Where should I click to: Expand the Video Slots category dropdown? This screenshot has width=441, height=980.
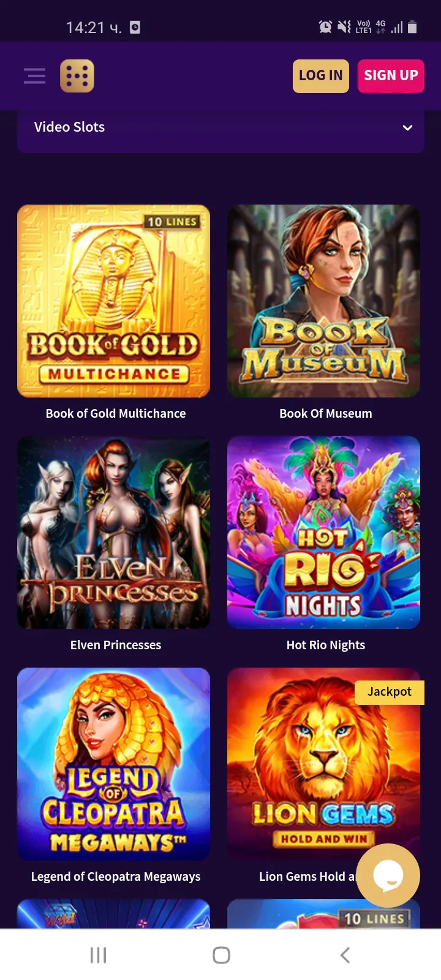pos(221,127)
